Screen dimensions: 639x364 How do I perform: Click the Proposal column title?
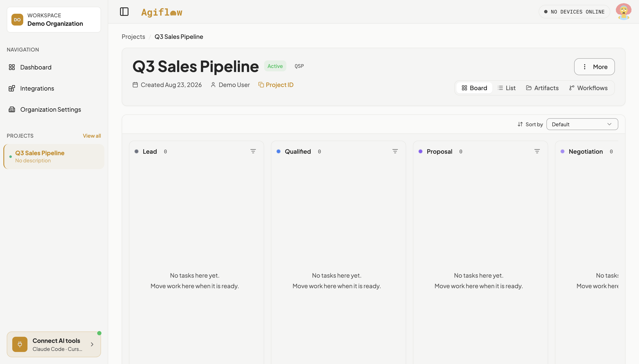pyautogui.click(x=439, y=152)
